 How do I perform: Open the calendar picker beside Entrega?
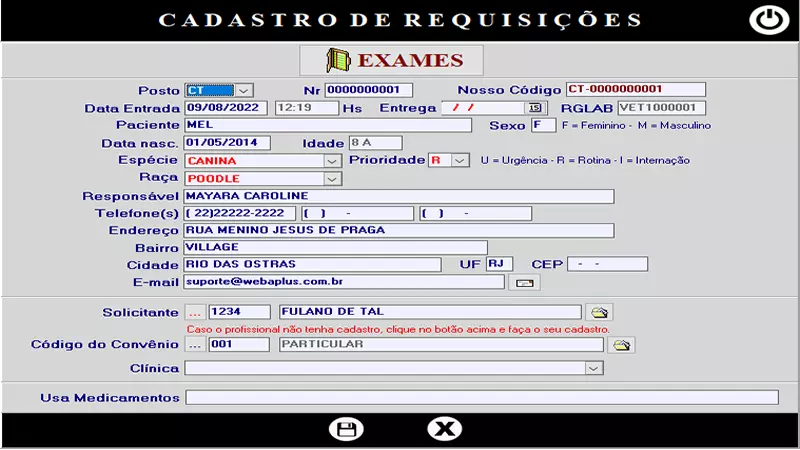pyautogui.click(x=534, y=108)
